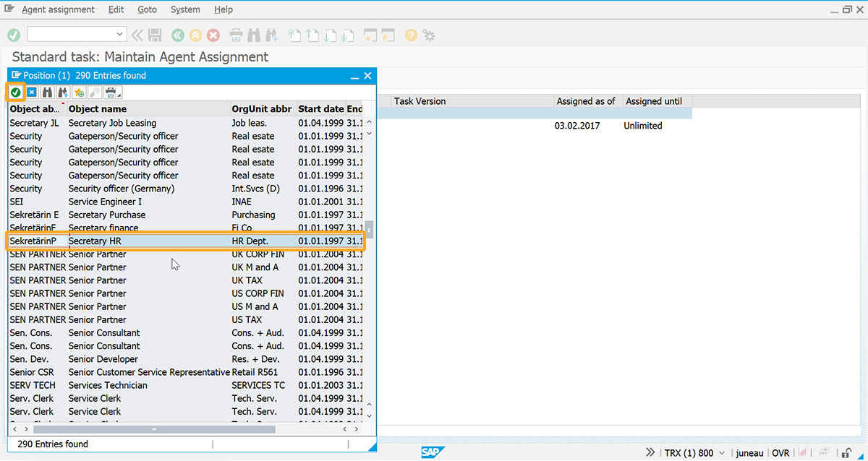Sort by the OrgUnit abbr column header
Image resolution: width=868 pixels, height=461 pixels.
coord(261,109)
